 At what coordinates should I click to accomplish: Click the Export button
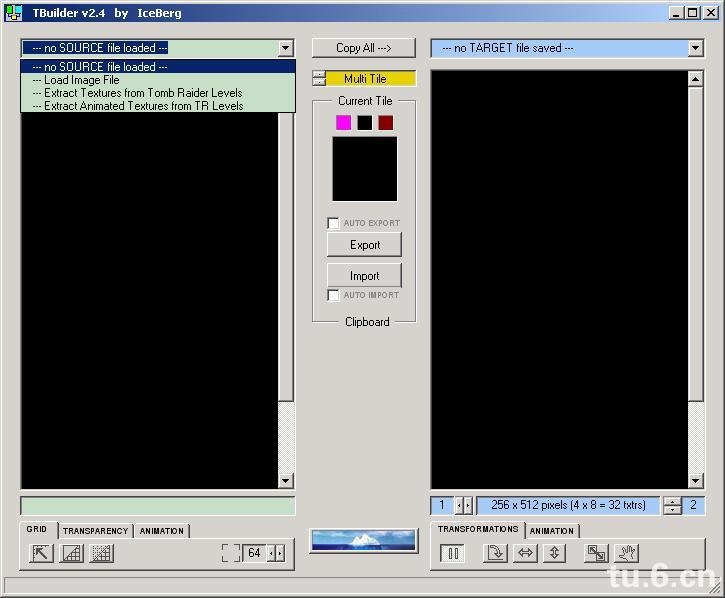coord(364,245)
